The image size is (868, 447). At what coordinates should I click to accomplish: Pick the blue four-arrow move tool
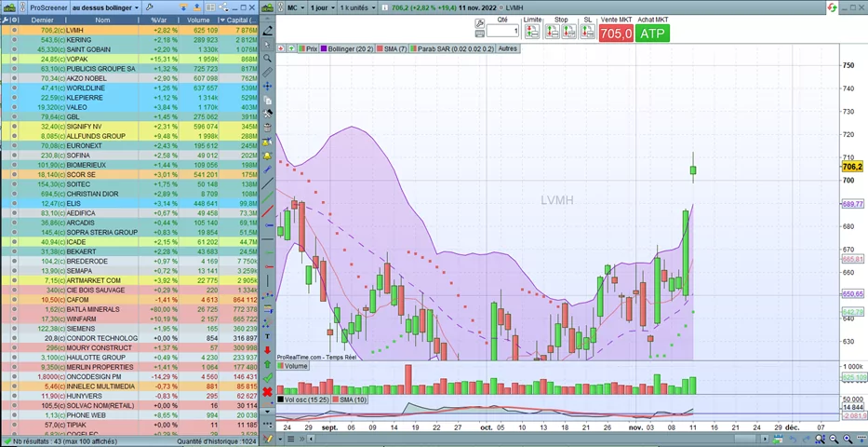tap(268, 86)
